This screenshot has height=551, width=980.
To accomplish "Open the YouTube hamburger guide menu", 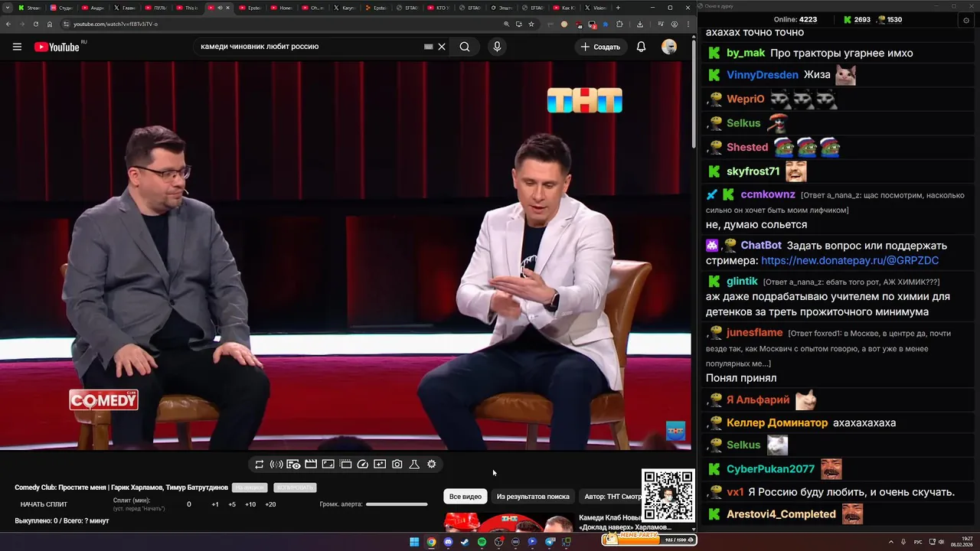I will pos(17,47).
